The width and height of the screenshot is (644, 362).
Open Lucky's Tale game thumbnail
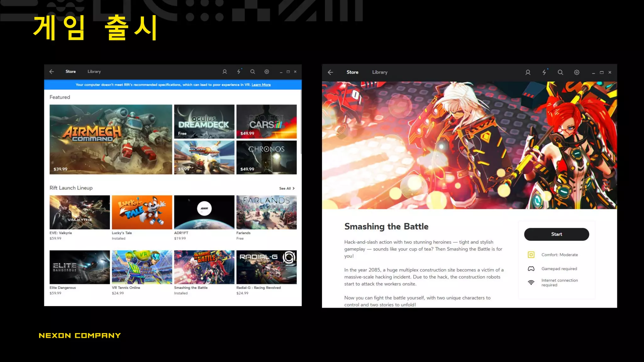coord(142,212)
